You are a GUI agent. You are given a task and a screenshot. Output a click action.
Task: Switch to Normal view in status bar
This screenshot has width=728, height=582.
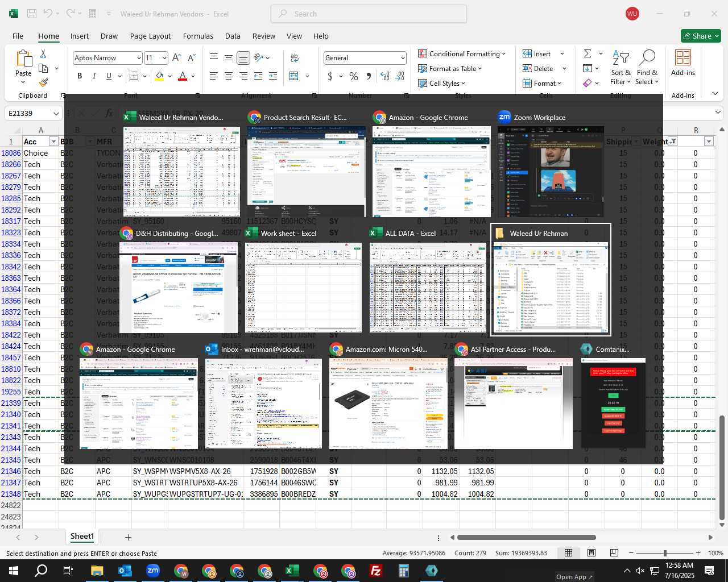pyautogui.click(x=568, y=553)
